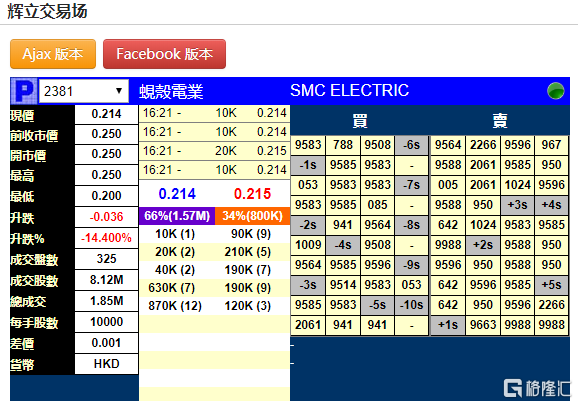Click the bid queue entry 870K (12)
The width and height of the screenshot is (578, 405).
pos(175,306)
